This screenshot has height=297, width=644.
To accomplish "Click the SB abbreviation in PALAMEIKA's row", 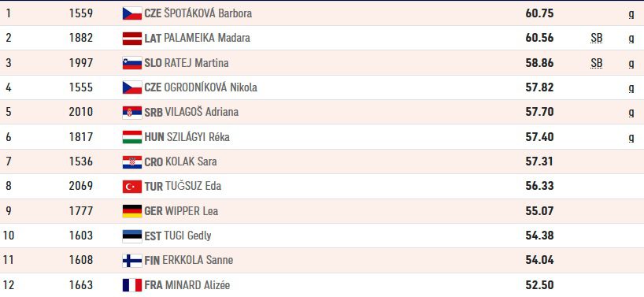I will (x=596, y=38).
